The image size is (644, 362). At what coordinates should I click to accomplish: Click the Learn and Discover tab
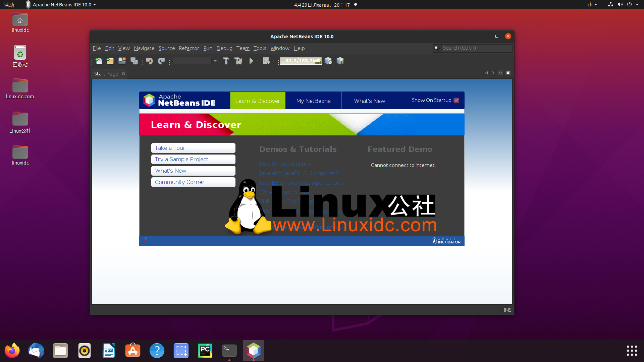pyautogui.click(x=257, y=100)
